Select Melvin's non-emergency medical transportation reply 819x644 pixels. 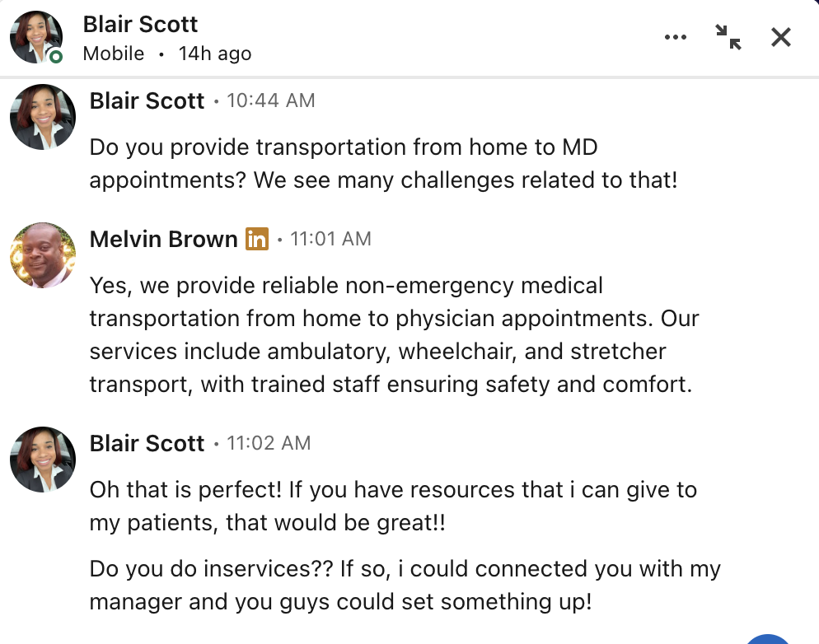[x=394, y=334]
